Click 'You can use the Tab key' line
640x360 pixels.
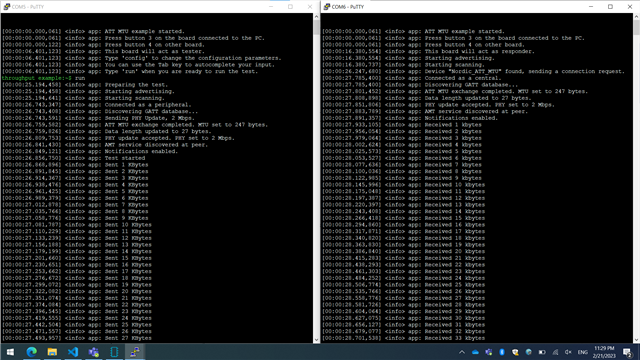tap(138, 64)
